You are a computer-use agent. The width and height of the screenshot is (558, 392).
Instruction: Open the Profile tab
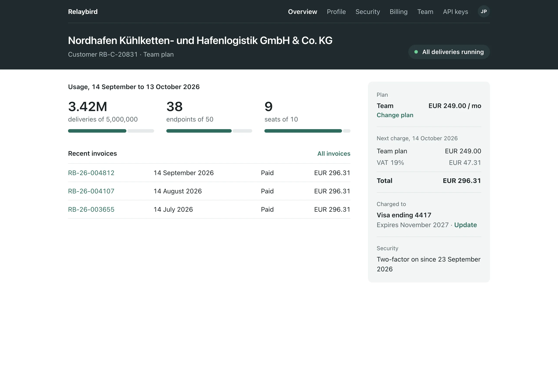336,12
